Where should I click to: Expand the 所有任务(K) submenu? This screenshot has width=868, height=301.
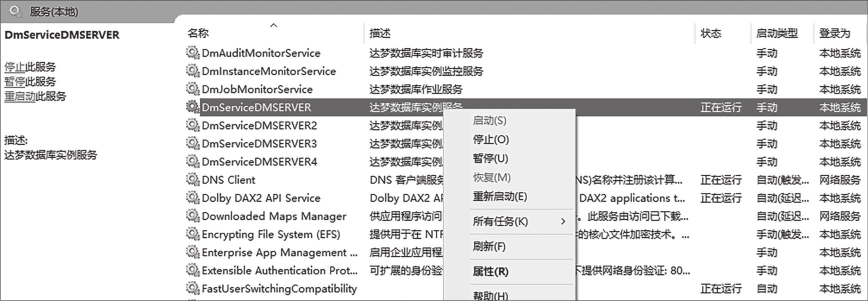point(500,221)
